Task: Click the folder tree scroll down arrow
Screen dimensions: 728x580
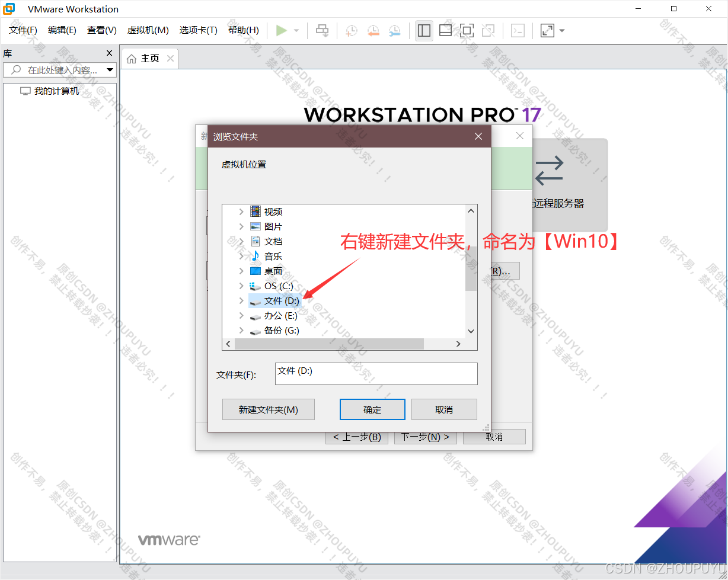Action: pos(471,332)
